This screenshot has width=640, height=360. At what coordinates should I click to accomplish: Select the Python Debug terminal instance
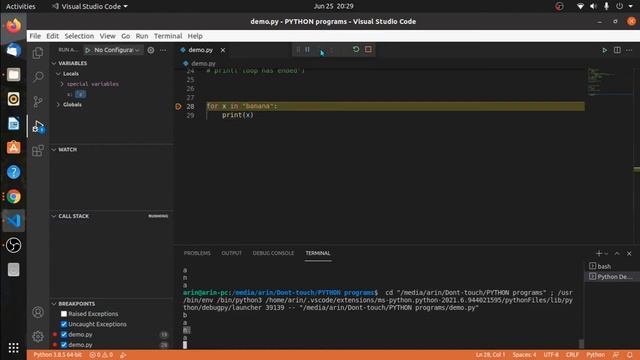[612, 276]
